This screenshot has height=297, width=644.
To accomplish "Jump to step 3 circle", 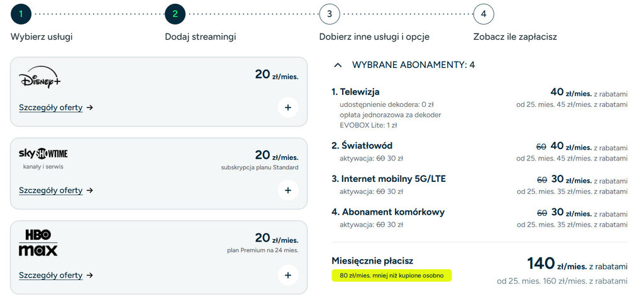I will (x=330, y=13).
